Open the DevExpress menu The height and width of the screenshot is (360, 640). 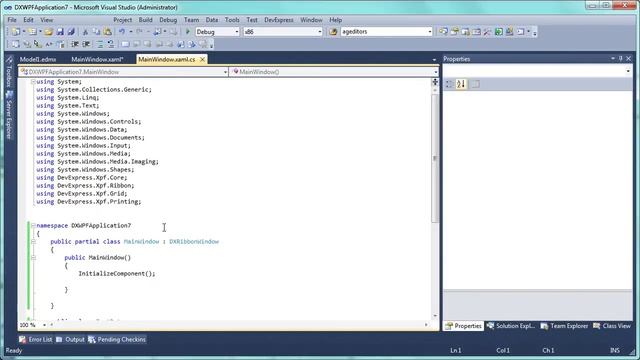click(279, 20)
